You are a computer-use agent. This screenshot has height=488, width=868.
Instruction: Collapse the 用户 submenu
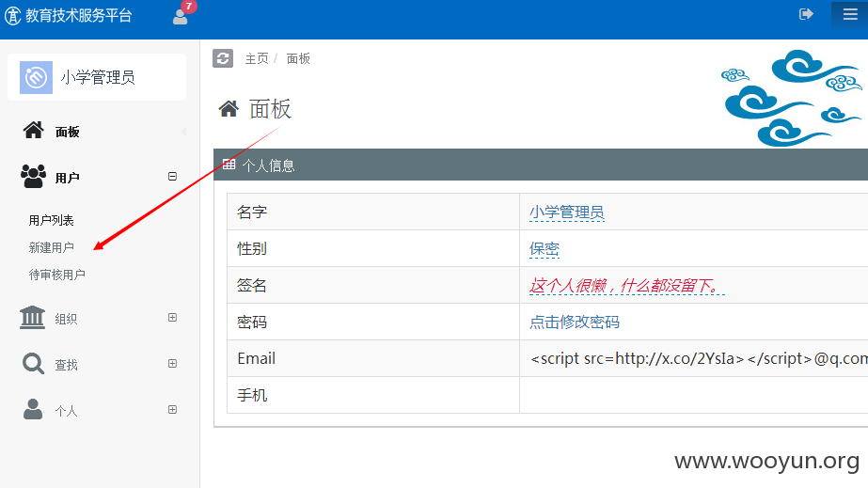[173, 177]
